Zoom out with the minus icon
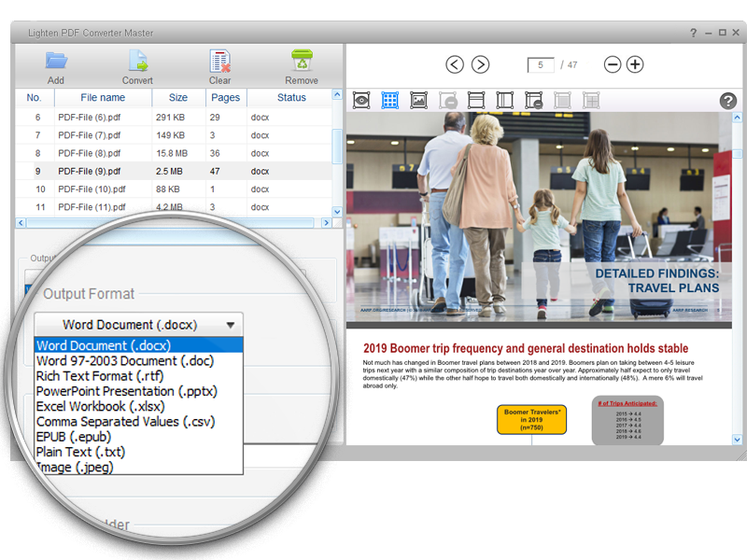This screenshot has width=747, height=560. pos(613,64)
